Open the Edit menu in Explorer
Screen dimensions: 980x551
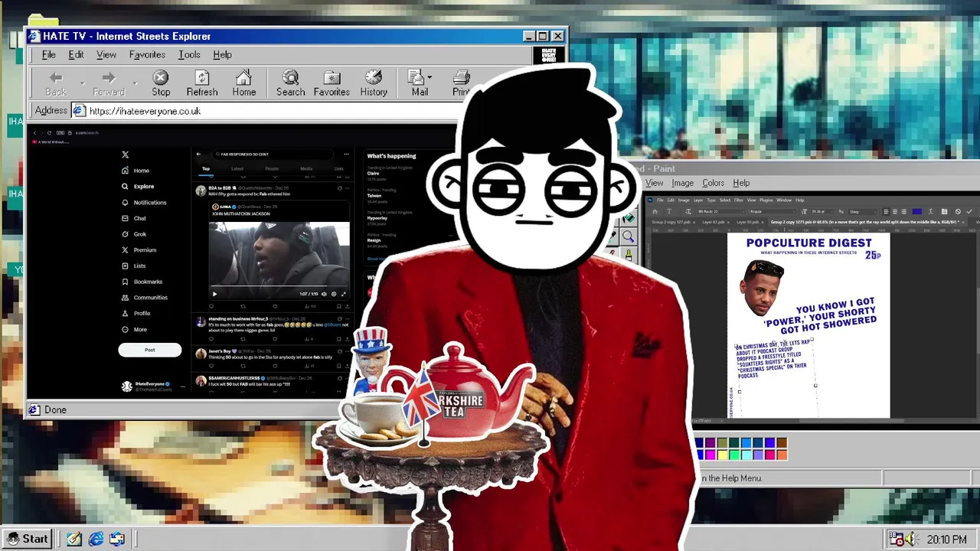pos(76,54)
